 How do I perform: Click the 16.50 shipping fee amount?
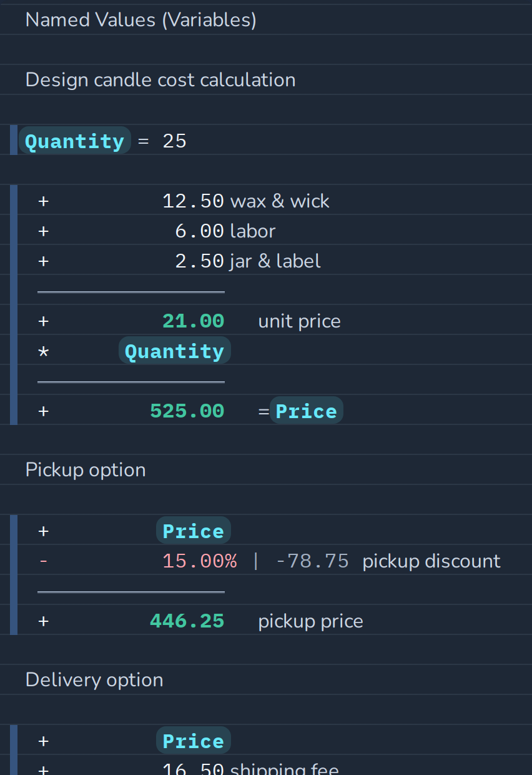click(193, 768)
